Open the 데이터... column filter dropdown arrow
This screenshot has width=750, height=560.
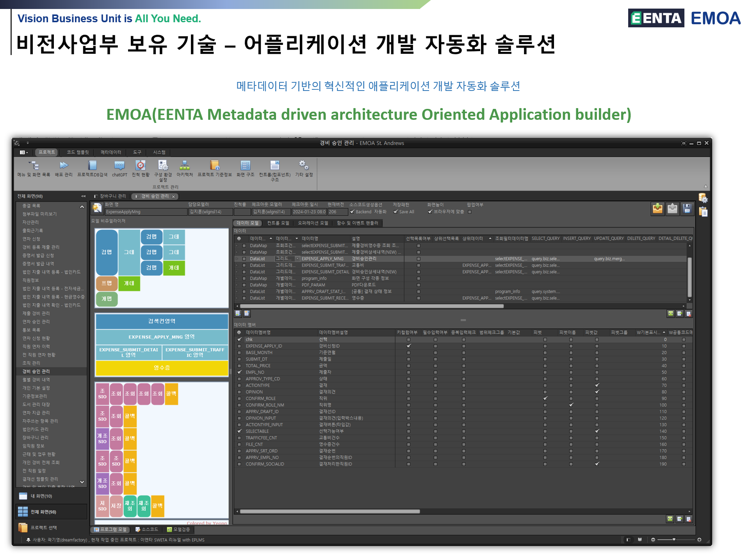[297, 238]
